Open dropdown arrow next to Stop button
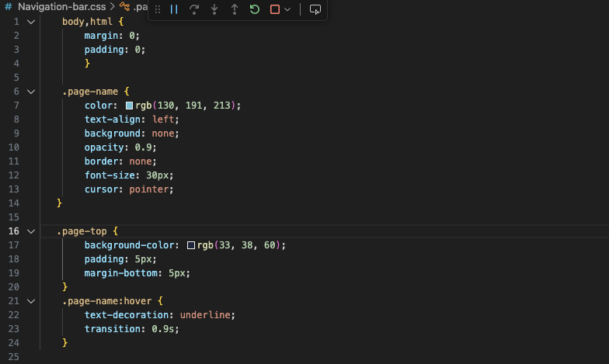Screen dimensions: 609x364 (x=287, y=9)
